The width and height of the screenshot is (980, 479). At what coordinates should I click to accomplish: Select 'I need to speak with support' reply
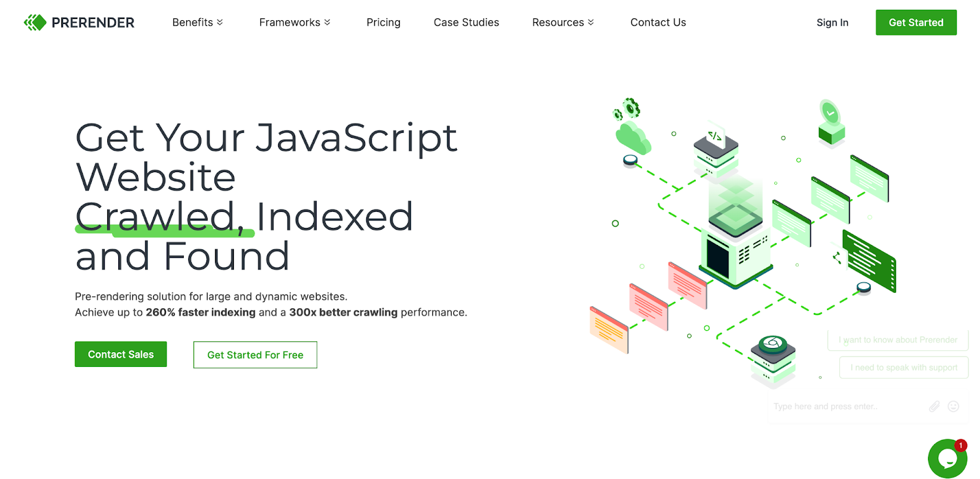(903, 368)
